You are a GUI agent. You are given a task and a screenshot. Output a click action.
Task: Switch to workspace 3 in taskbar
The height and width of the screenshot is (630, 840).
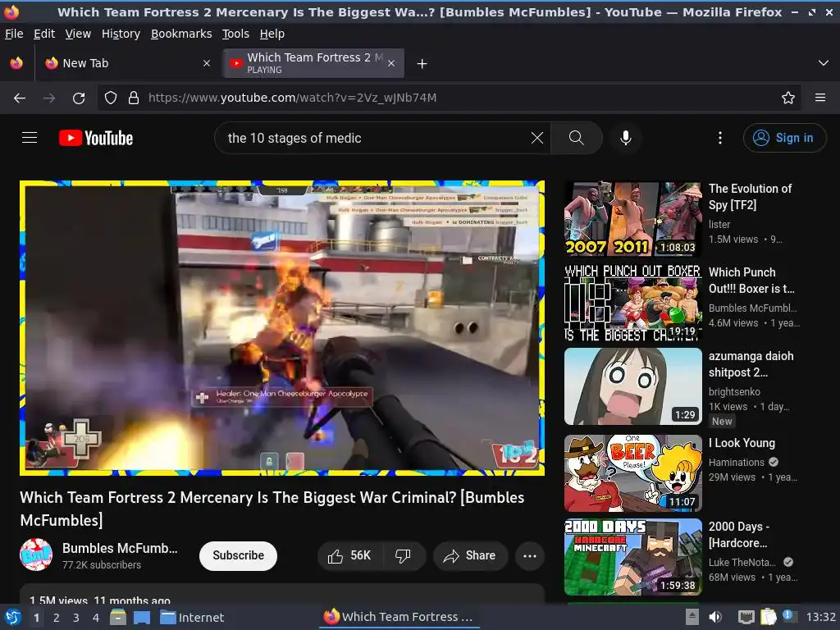pos(76,618)
